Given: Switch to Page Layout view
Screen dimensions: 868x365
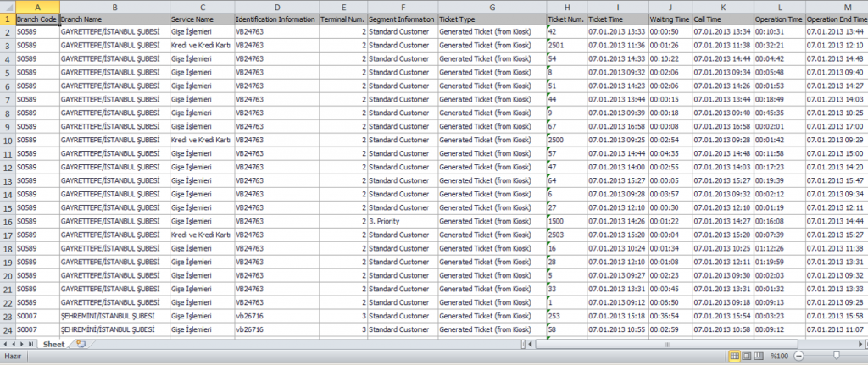Looking at the screenshot, I should tap(746, 356).
